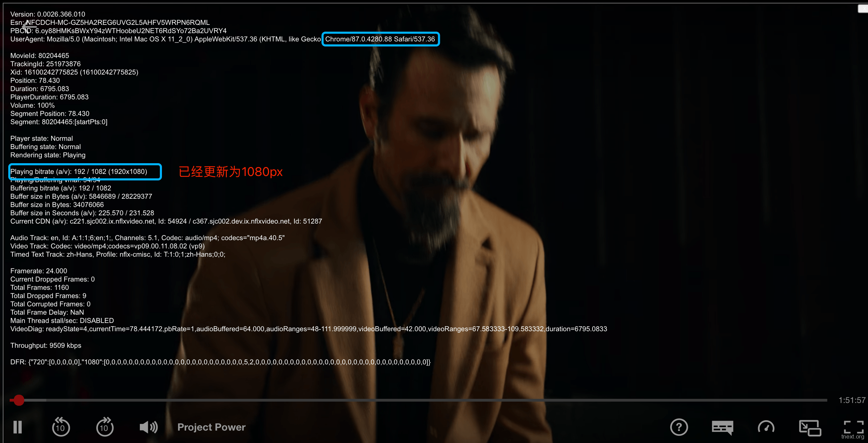Click Player state: Normal text

click(x=41, y=138)
